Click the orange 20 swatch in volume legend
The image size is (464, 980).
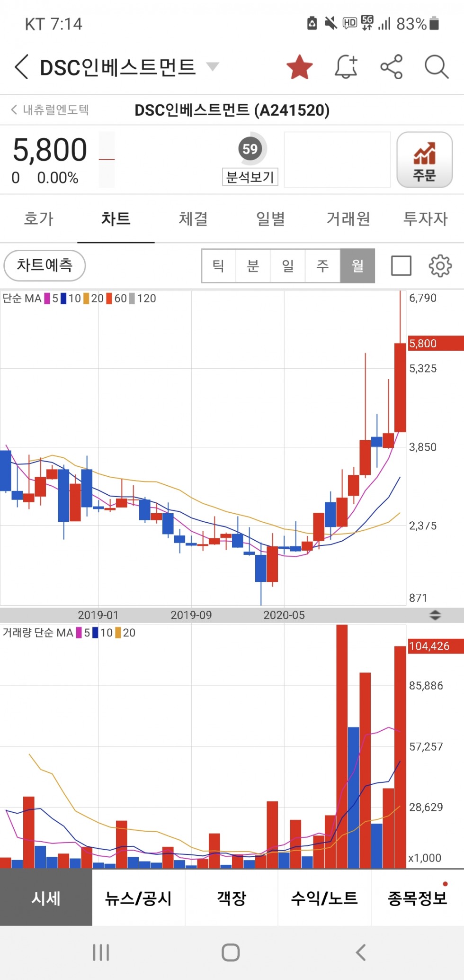118,633
